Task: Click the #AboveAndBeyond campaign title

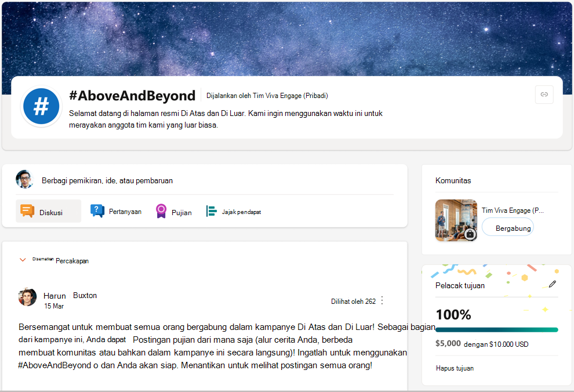Action: (132, 96)
